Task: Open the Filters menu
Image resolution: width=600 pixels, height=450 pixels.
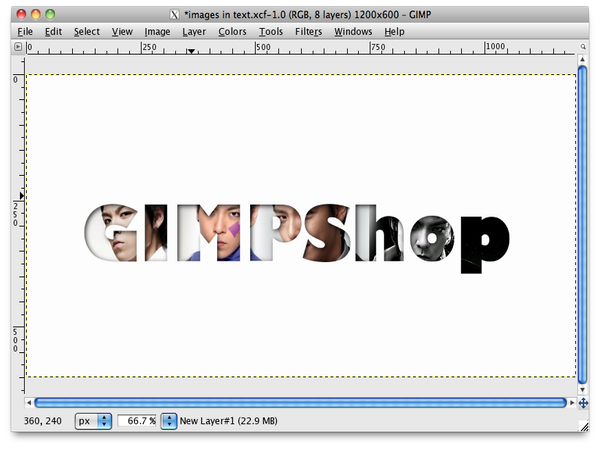Action: [x=308, y=31]
